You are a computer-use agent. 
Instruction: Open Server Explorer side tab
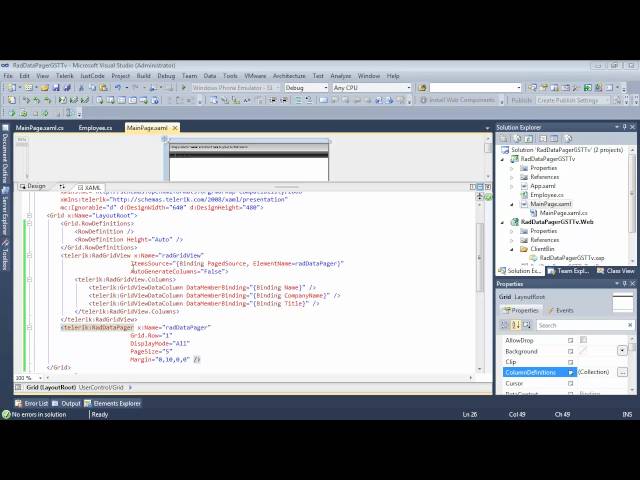coord(5,211)
